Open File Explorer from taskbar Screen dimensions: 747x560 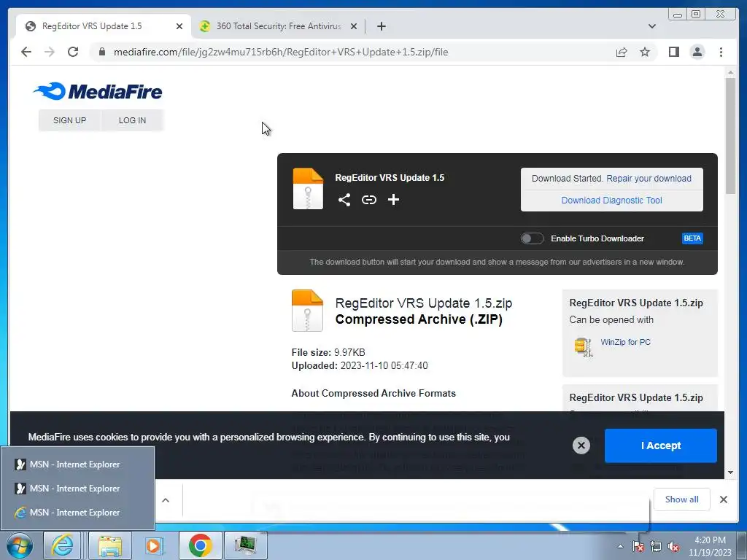109,545
